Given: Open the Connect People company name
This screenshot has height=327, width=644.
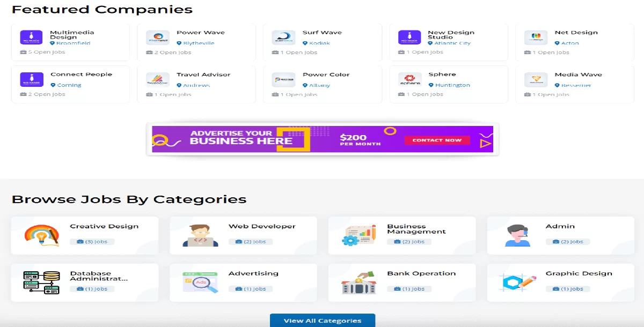Looking at the screenshot, I should pos(81,75).
